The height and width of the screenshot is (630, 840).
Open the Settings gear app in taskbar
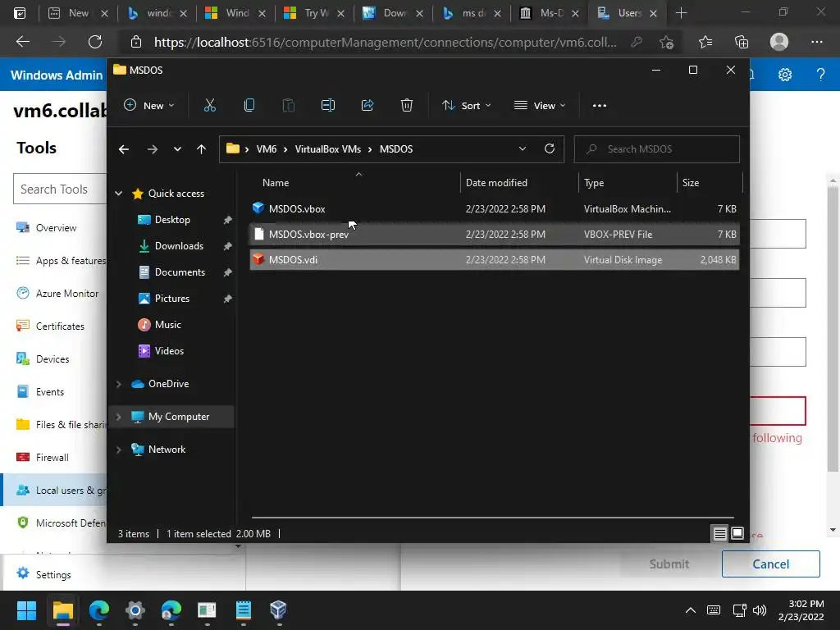tap(135, 609)
